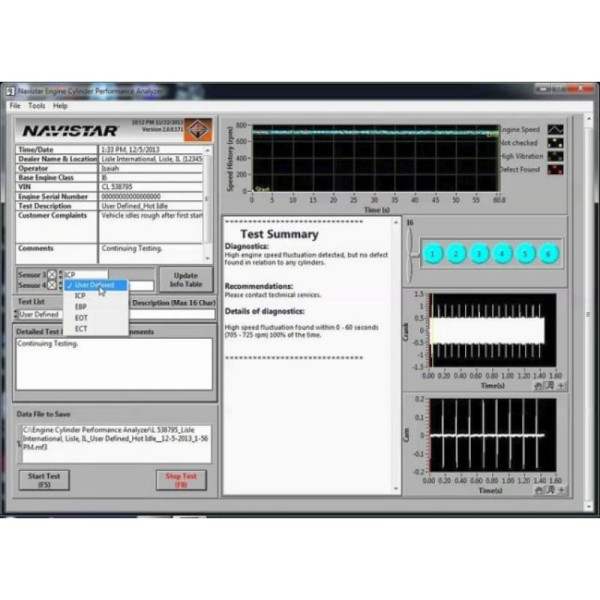Click cylinder 6 indicator circle
The width and height of the screenshot is (600, 600).
coord(548,254)
